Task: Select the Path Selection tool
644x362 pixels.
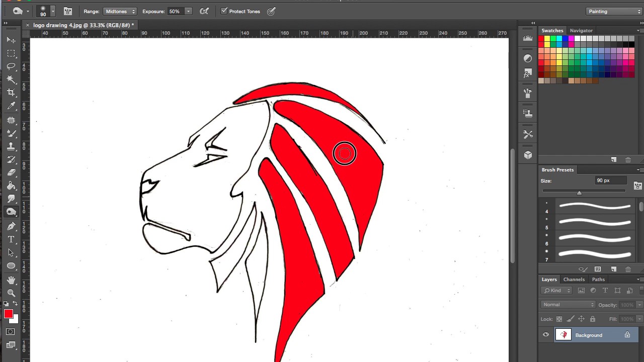Action: 11,252
